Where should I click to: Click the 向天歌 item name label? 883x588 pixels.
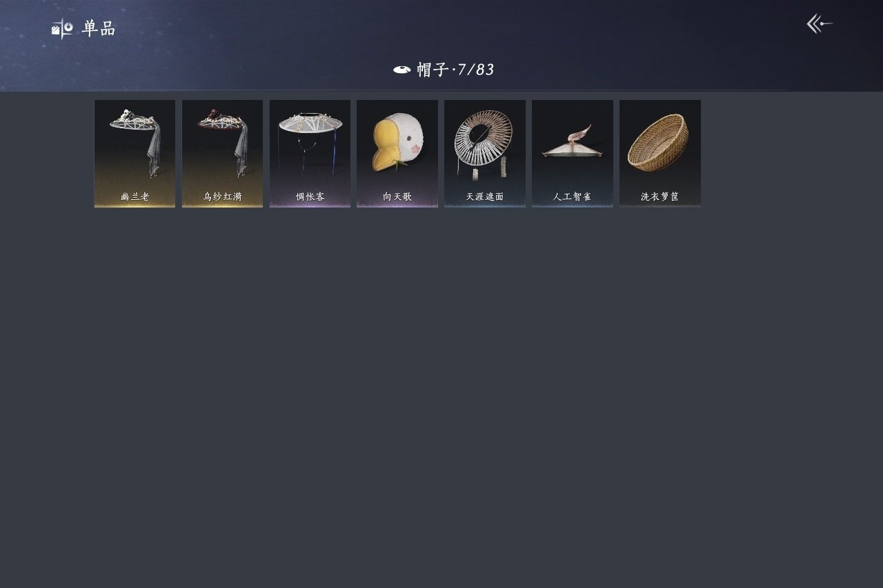397,196
